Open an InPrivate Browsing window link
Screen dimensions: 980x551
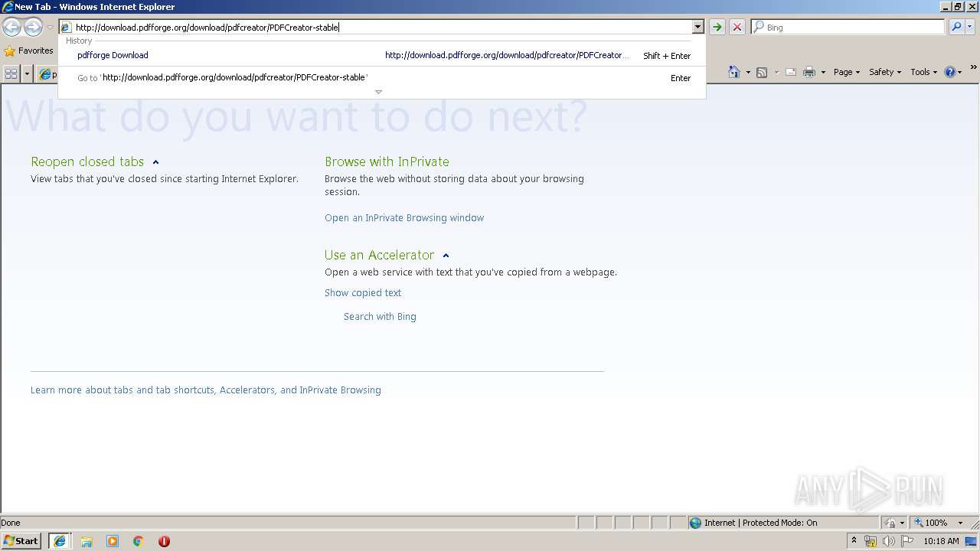pos(404,218)
